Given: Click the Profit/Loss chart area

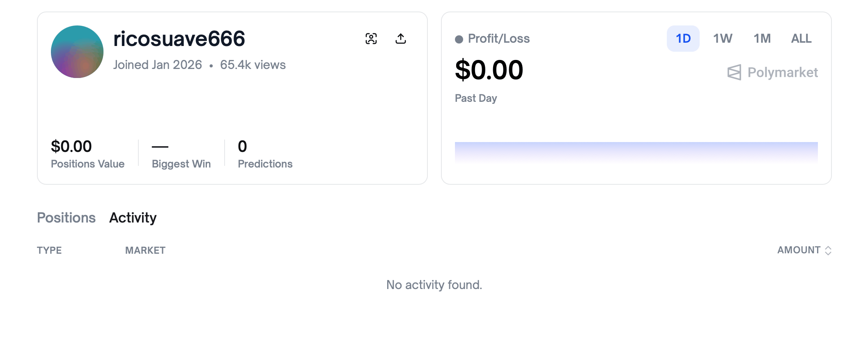Looking at the screenshot, I should point(636,153).
